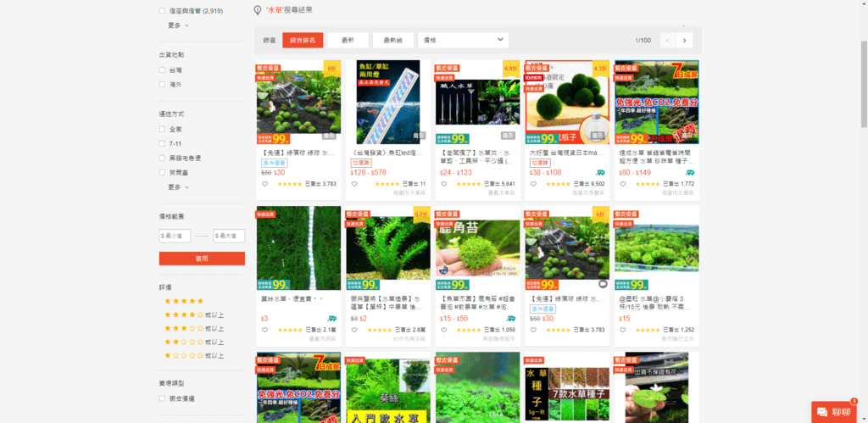The image size is (868, 423).
Task: Filter by three stars 或以上
Action: click(194, 328)
